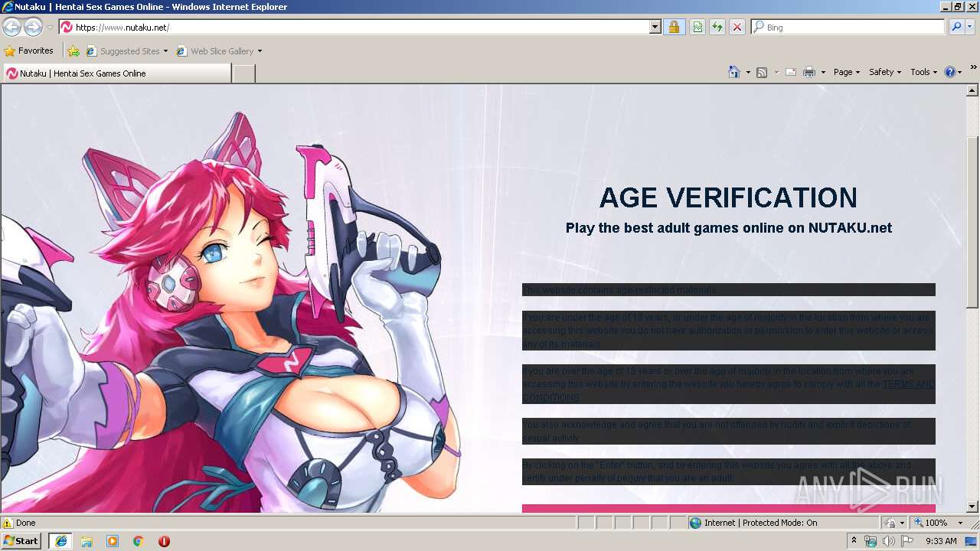The width and height of the screenshot is (980, 551).
Task: Focus the Bing search box
Action: coord(848,27)
